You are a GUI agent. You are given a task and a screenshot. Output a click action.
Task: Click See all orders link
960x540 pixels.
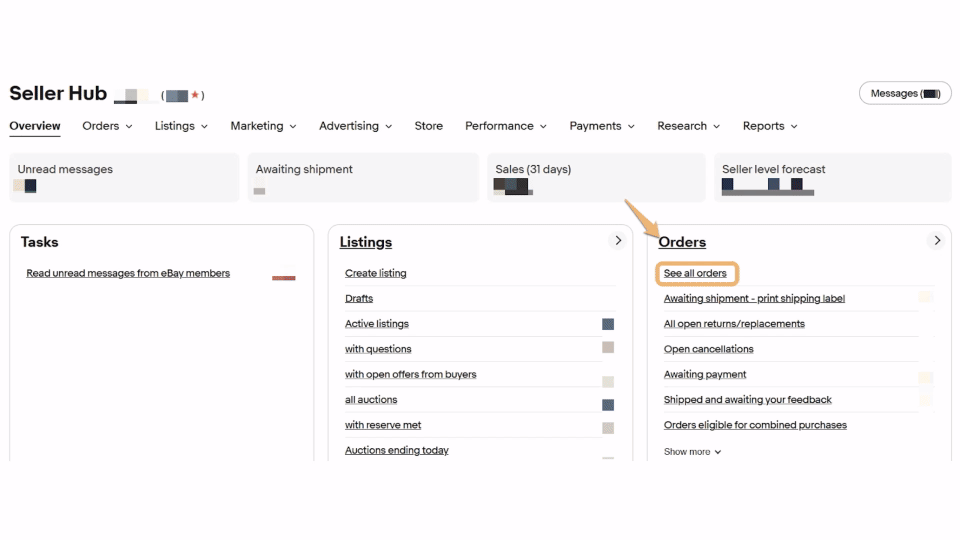(x=695, y=273)
